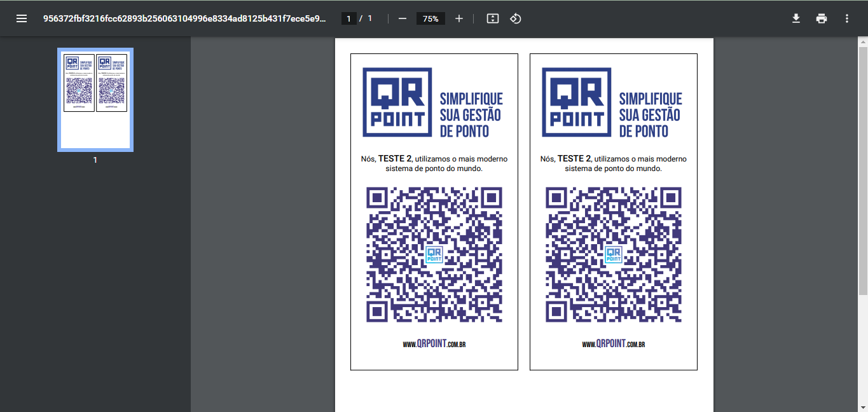Click the scroll up arrow
This screenshot has height=412, width=868.
coord(863,42)
